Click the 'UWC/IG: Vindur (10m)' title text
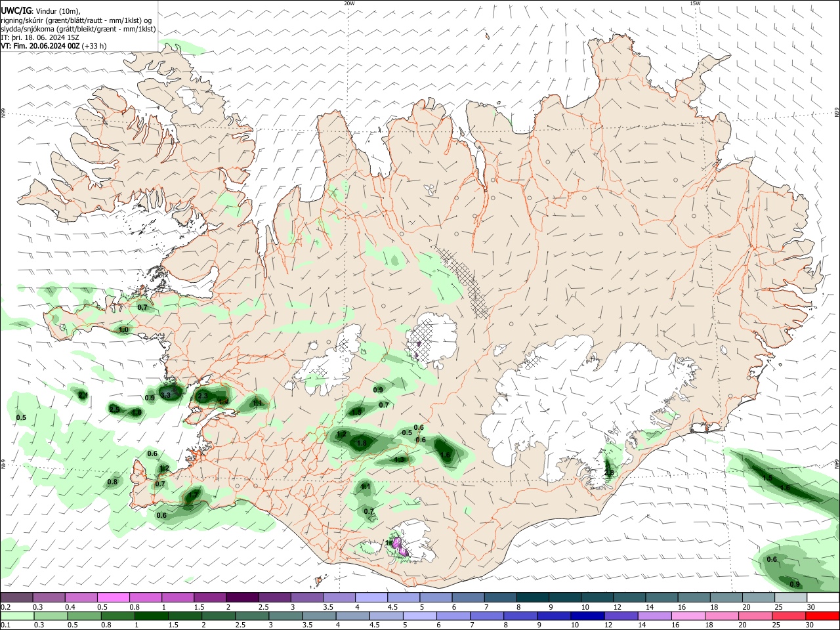This screenshot has height=630, width=840. click(x=39, y=10)
